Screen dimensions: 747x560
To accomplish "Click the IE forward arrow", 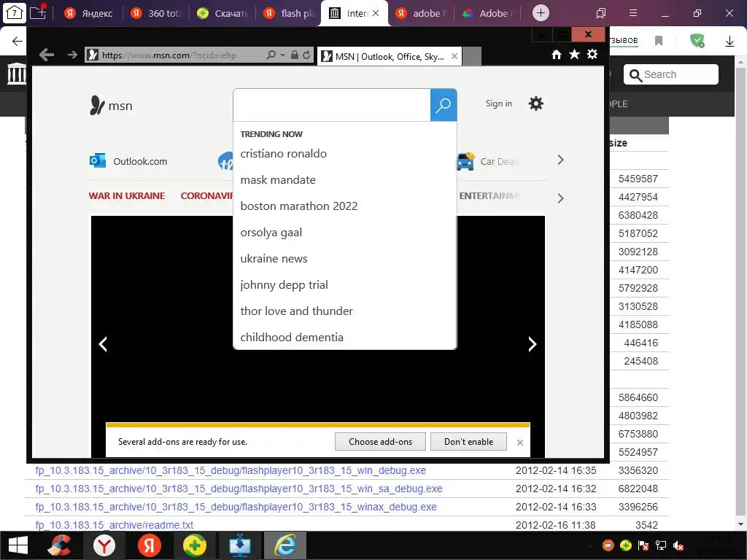I will click(x=72, y=55).
